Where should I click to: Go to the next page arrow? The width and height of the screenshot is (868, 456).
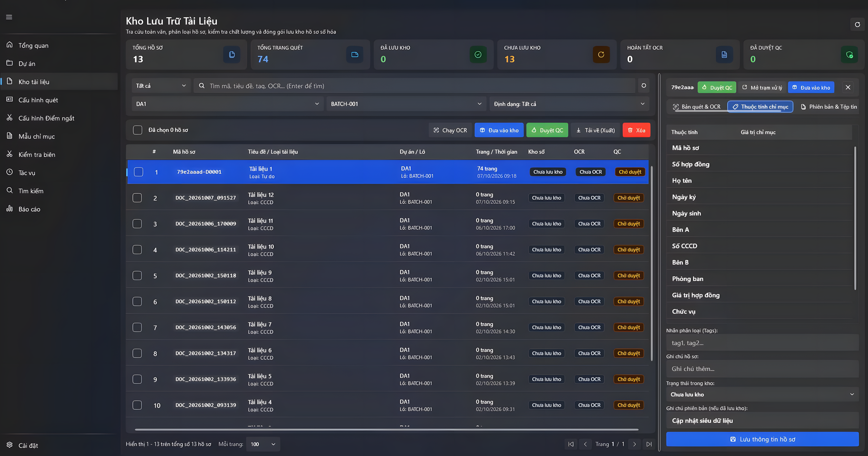tap(635, 444)
